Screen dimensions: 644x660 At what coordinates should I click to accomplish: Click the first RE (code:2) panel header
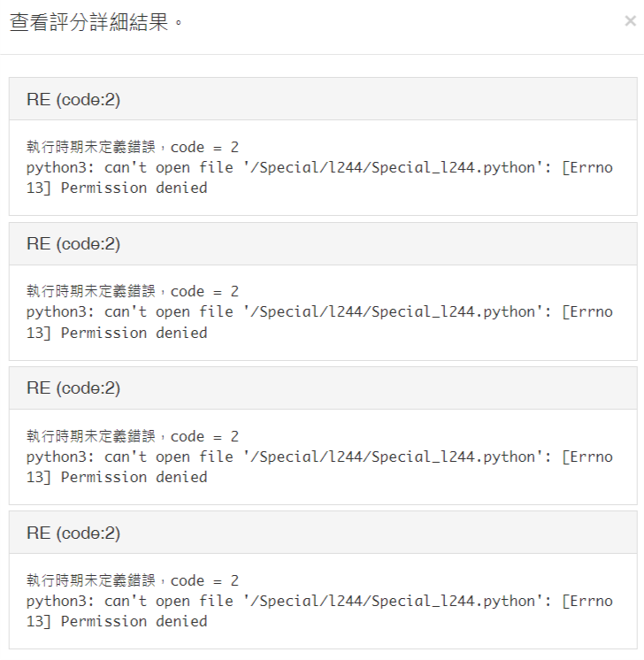tap(73, 99)
